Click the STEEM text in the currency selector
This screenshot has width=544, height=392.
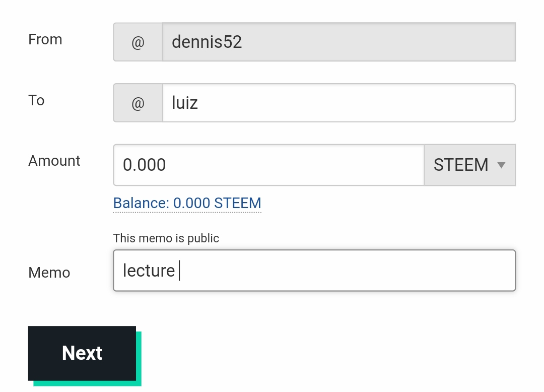[x=461, y=165]
